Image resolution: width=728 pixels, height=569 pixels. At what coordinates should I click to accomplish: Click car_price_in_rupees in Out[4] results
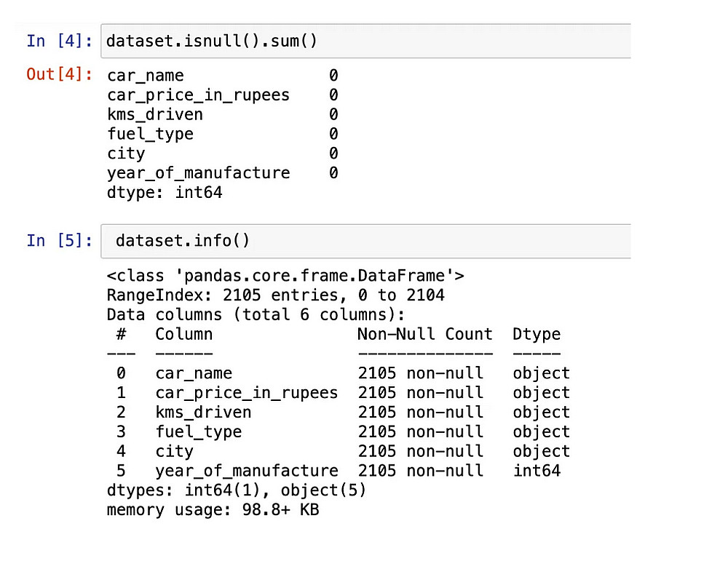point(198,95)
